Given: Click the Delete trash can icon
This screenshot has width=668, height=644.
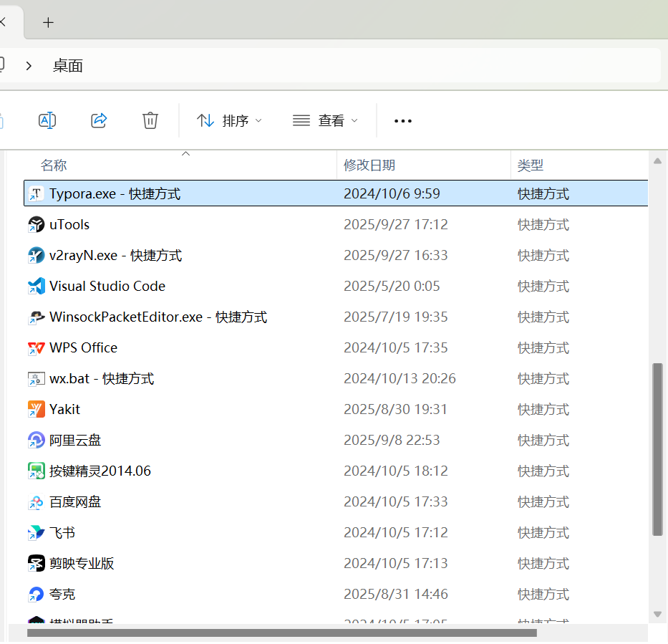Looking at the screenshot, I should [x=150, y=120].
